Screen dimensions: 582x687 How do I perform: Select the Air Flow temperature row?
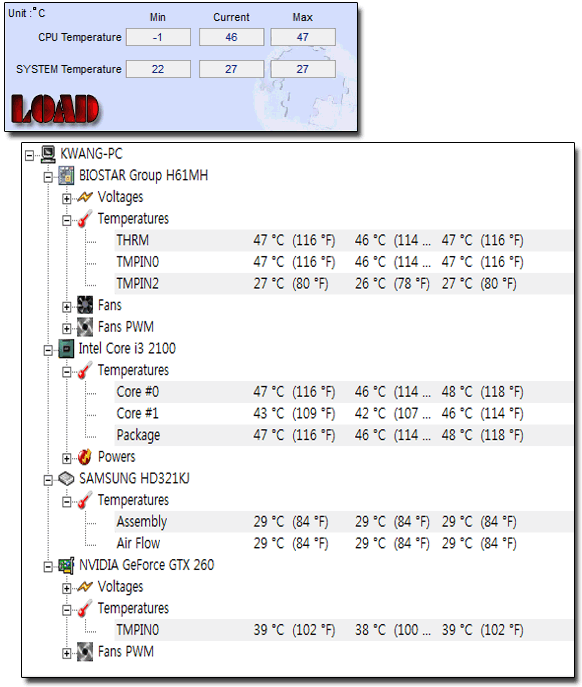[x=344, y=543]
